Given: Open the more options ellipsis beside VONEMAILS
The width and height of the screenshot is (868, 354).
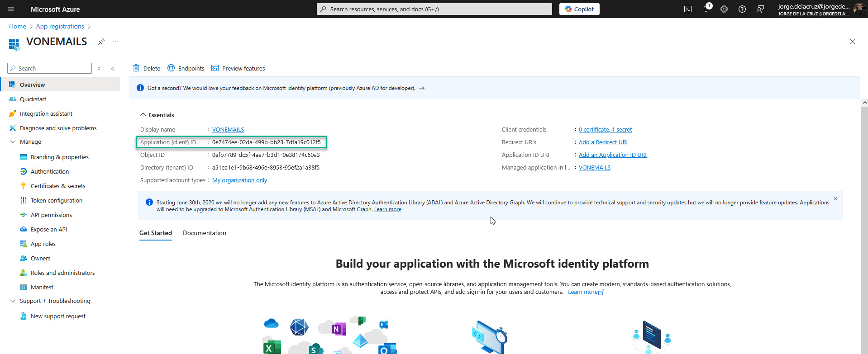Looking at the screenshot, I should pos(116,42).
